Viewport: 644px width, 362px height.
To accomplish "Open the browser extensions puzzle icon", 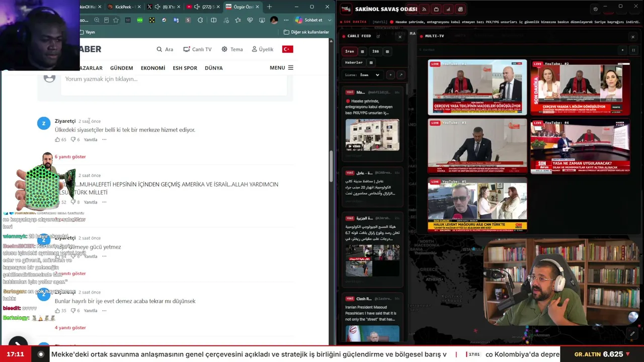I will pyautogui.click(x=200, y=20).
